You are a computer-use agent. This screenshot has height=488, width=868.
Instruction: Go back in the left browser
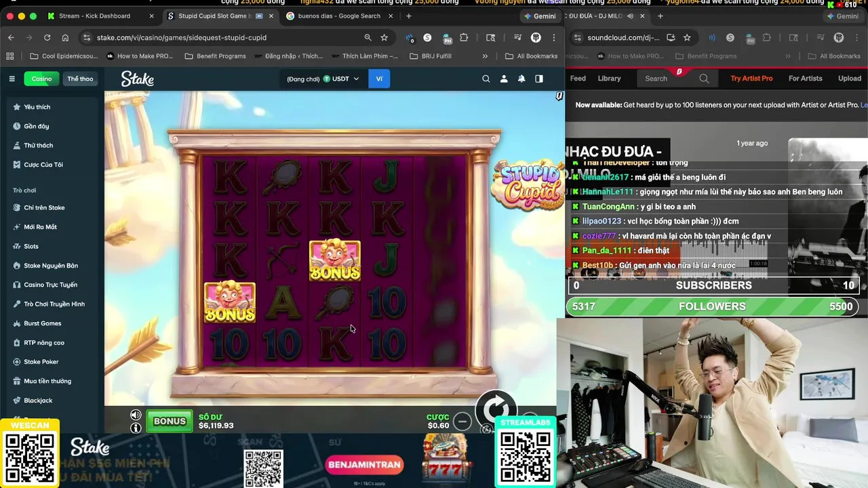click(x=11, y=37)
